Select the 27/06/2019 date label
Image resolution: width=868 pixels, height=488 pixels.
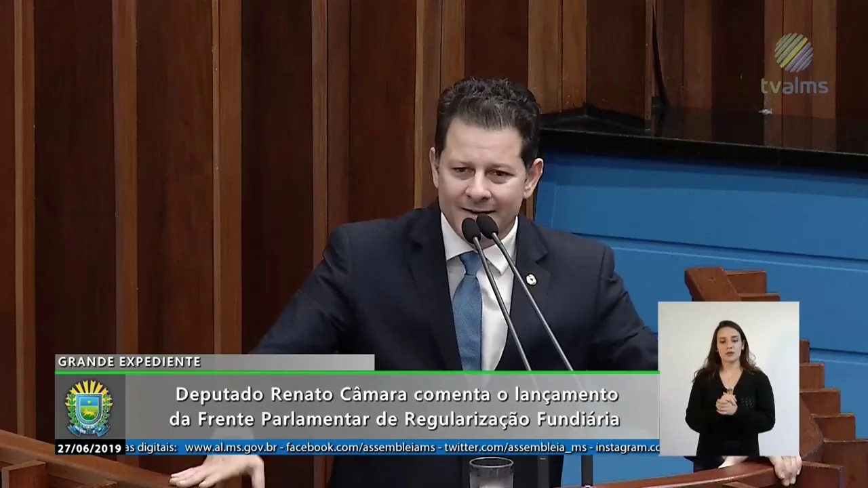88,448
